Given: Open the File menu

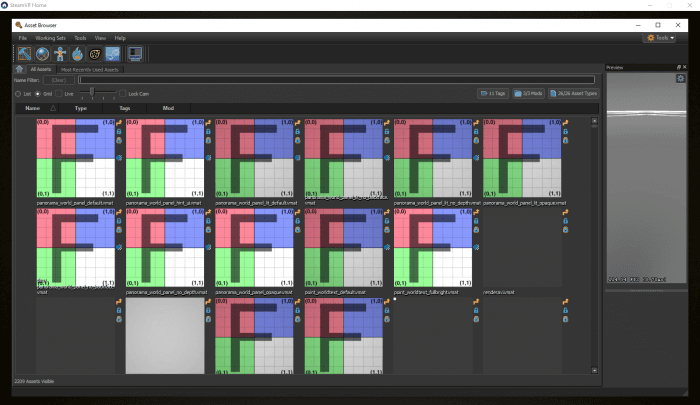Looking at the screenshot, I should [23, 38].
